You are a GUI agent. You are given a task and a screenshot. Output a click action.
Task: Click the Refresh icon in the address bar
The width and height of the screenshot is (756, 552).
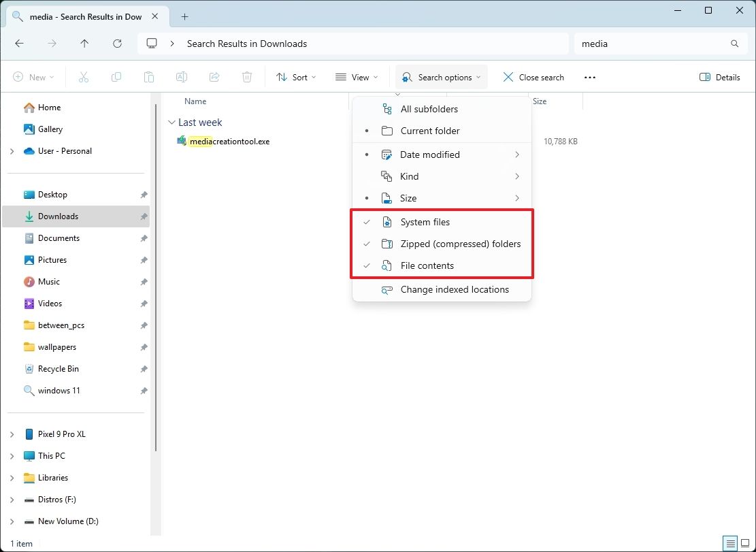(117, 43)
